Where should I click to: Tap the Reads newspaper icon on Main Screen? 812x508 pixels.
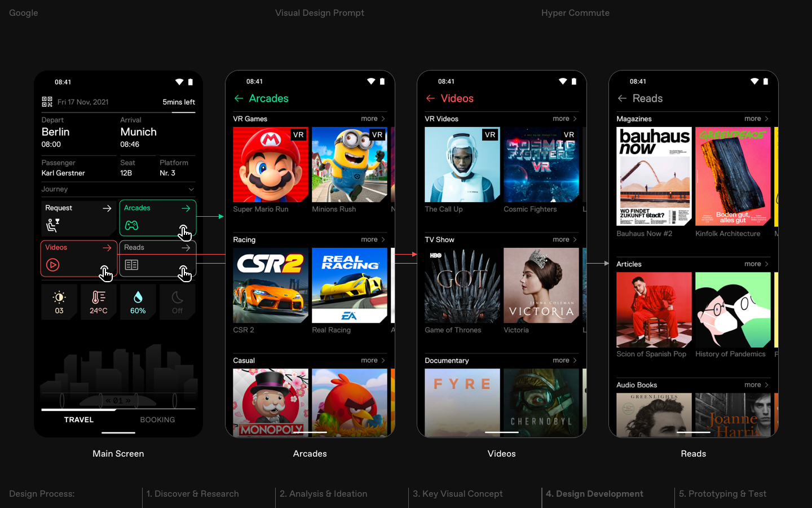(x=131, y=265)
